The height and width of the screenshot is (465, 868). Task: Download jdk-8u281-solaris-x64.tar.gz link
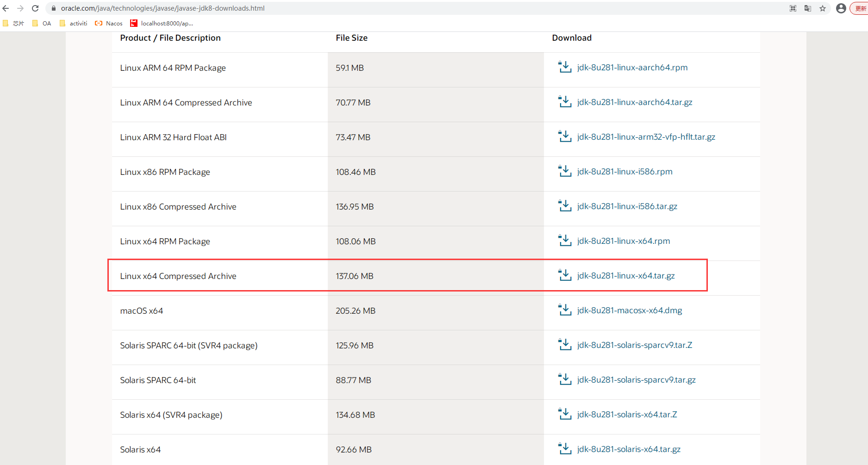(629, 449)
